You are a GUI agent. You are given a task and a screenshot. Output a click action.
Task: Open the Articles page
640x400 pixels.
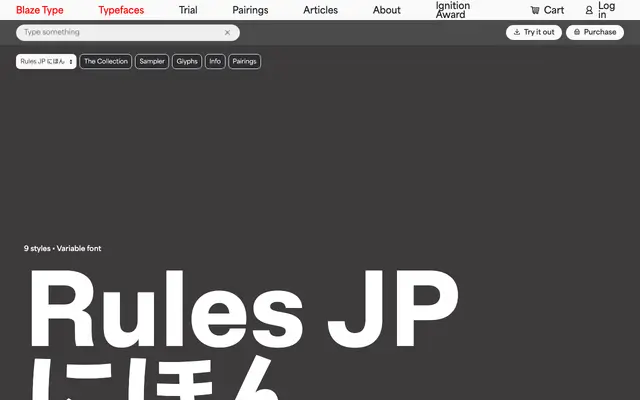[x=320, y=10]
